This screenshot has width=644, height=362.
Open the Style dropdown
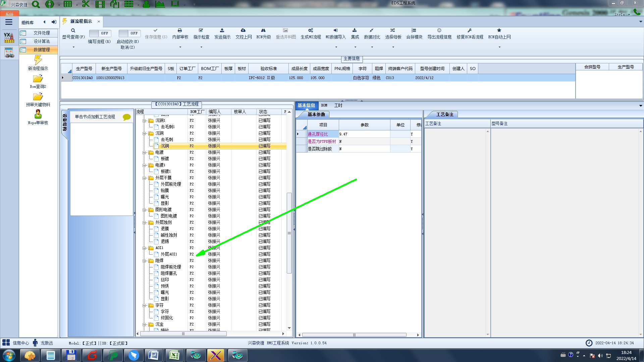point(622,14)
